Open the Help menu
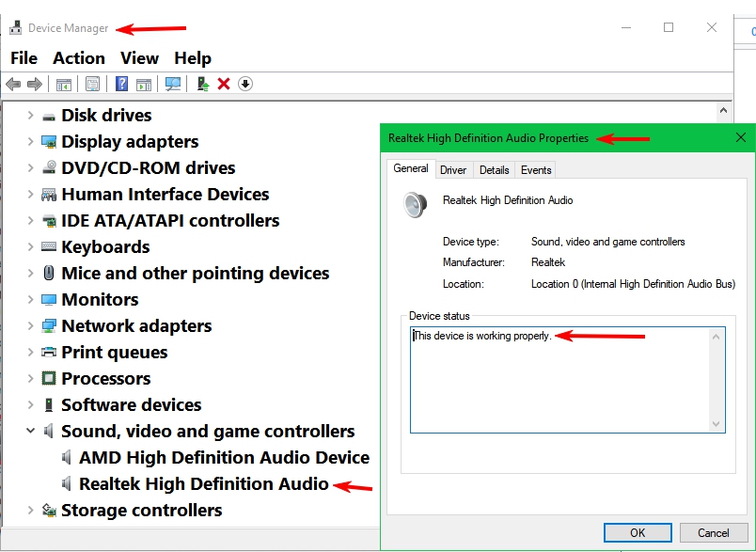 click(x=193, y=58)
